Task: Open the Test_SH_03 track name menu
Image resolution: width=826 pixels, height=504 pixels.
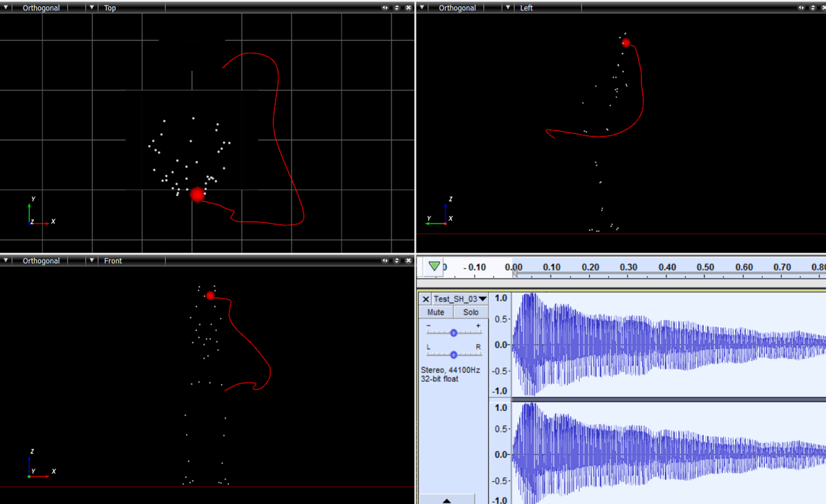Action: [x=460, y=299]
